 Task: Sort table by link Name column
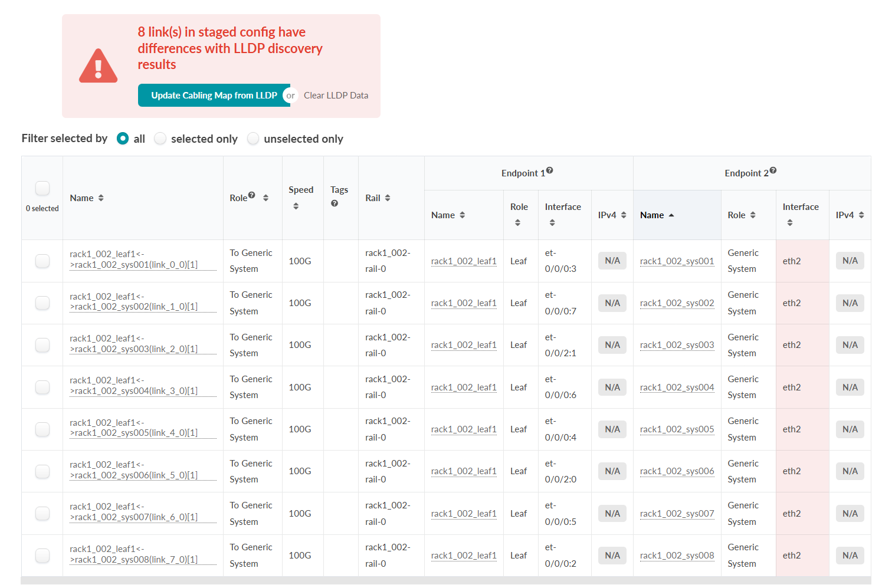[101, 198]
